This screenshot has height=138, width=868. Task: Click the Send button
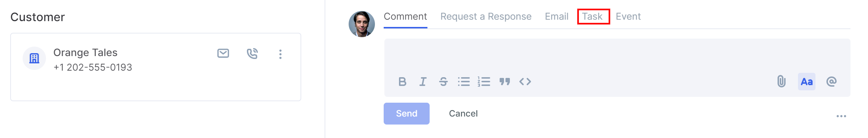[407, 114]
